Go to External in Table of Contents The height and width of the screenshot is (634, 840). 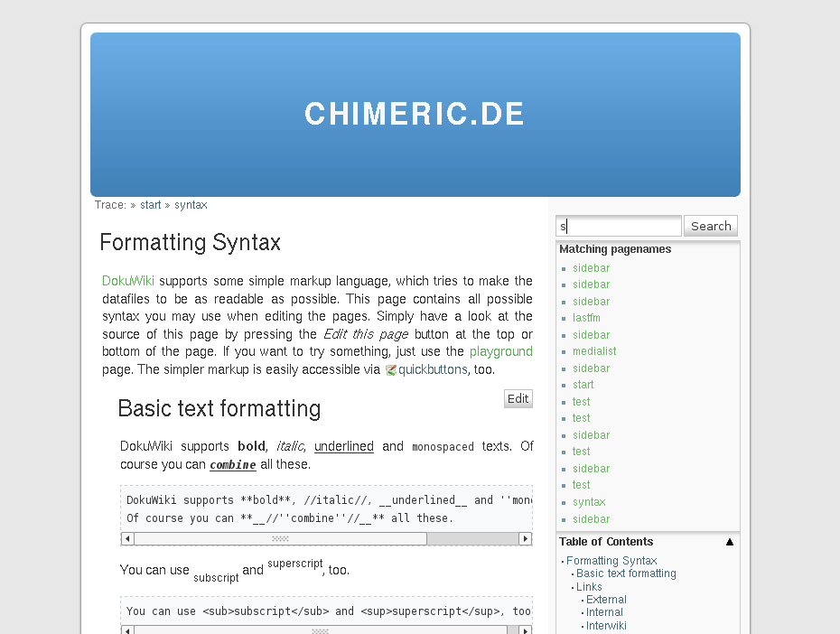(x=606, y=600)
